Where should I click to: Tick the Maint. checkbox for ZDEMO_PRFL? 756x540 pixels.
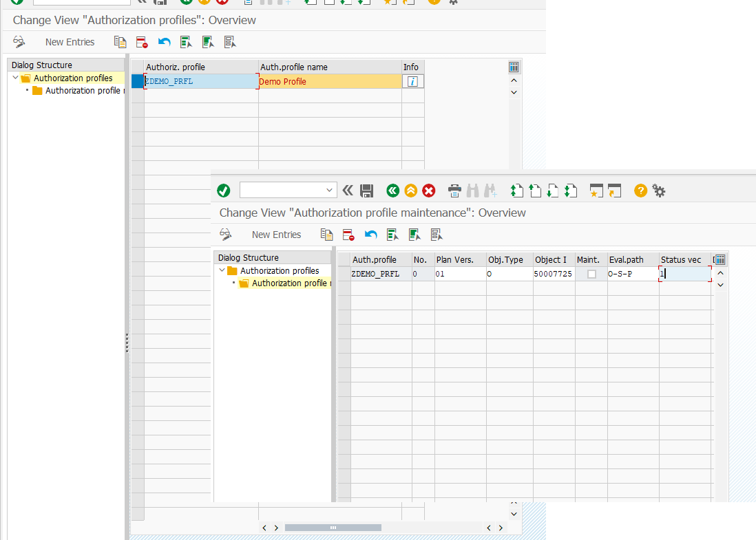tap(591, 274)
